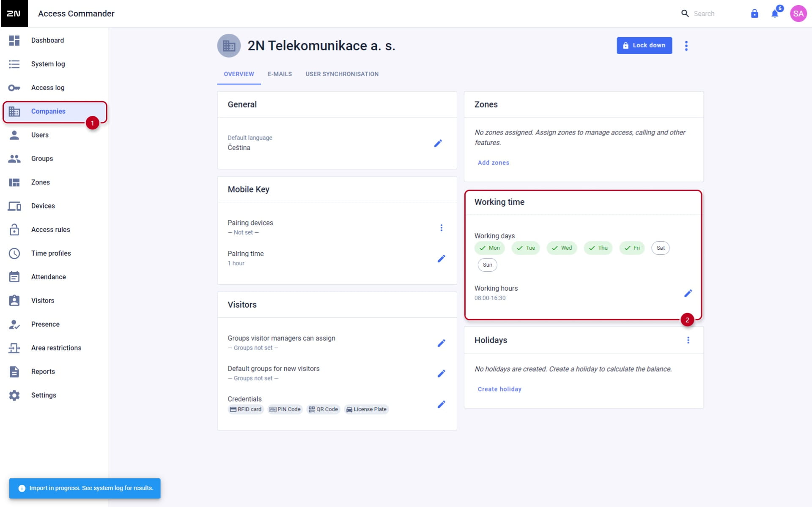Screen dimensions: 812x507
Task: Select the Companies building icon
Action: tap(14, 111)
